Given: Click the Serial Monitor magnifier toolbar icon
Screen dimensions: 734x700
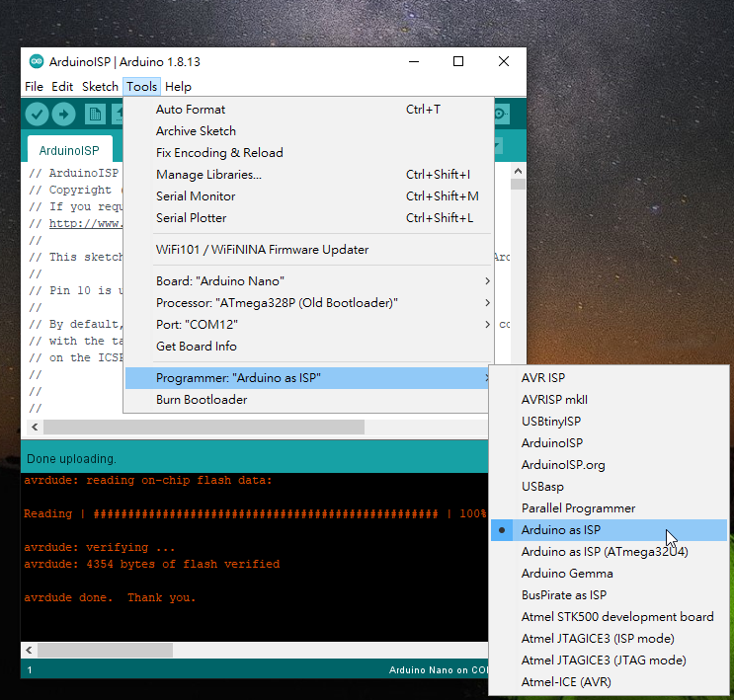Looking at the screenshot, I should coord(501,115).
